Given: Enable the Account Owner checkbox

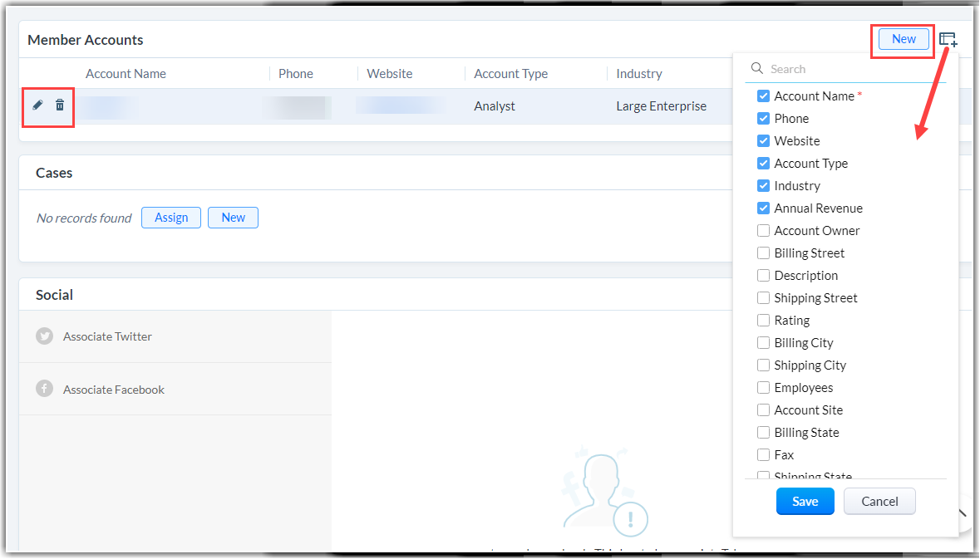Looking at the screenshot, I should [x=763, y=231].
